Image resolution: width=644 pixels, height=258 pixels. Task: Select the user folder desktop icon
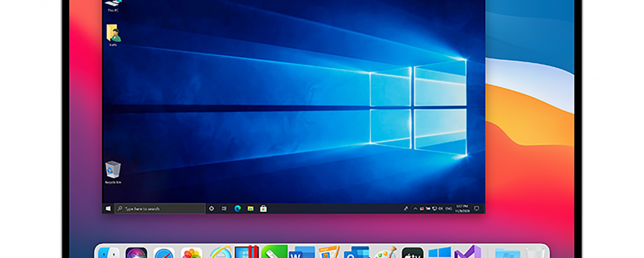(x=113, y=34)
